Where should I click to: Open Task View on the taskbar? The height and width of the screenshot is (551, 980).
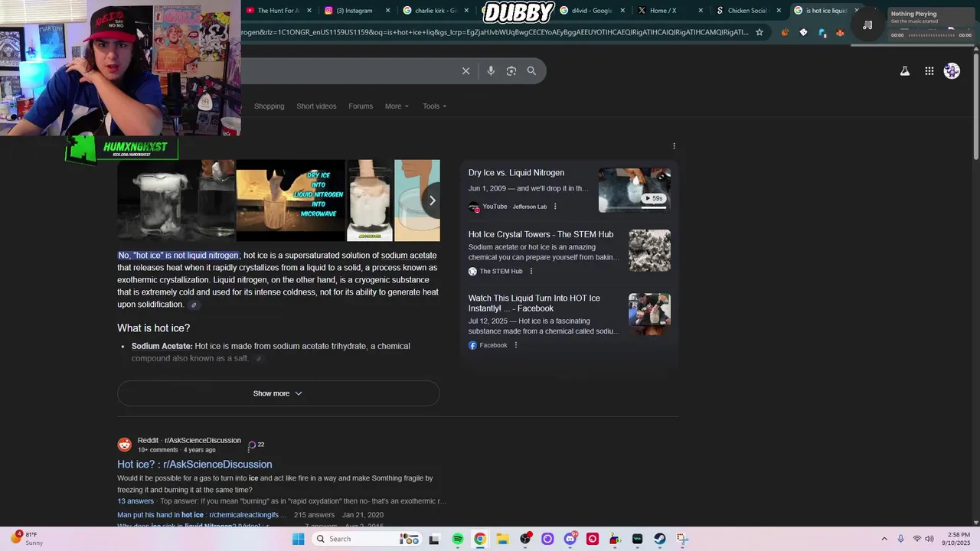[434, 539]
